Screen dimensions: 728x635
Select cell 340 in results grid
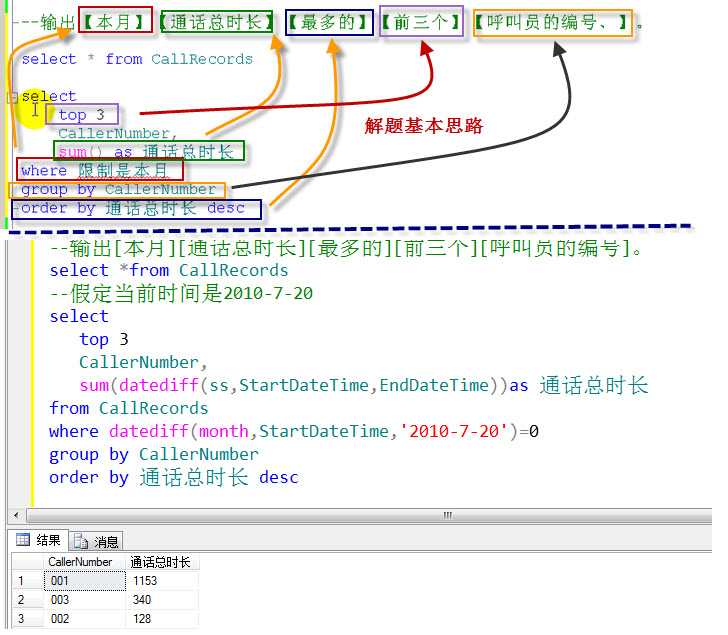(162, 600)
